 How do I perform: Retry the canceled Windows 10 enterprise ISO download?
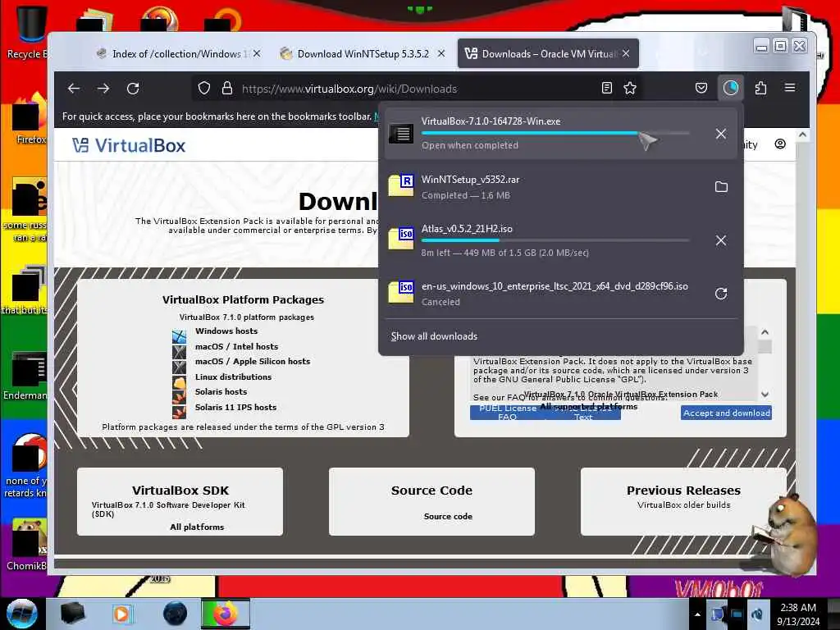point(721,294)
